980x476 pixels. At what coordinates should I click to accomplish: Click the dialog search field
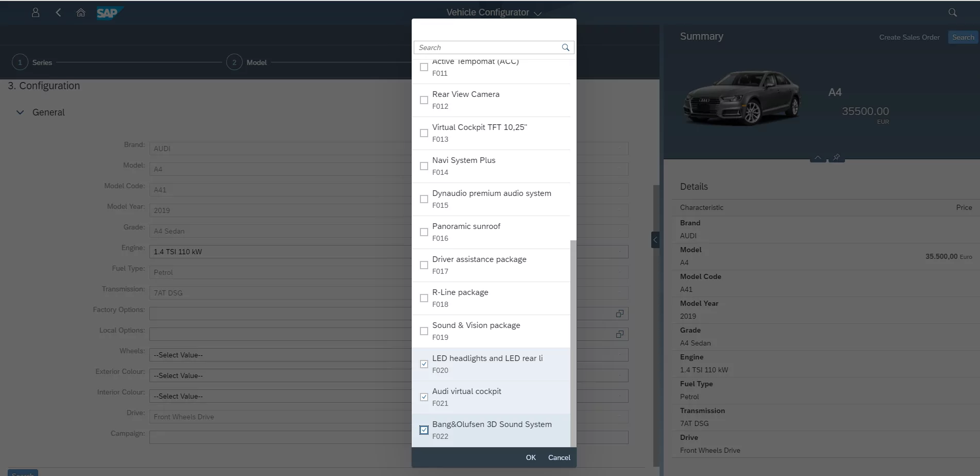pos(487,47)
